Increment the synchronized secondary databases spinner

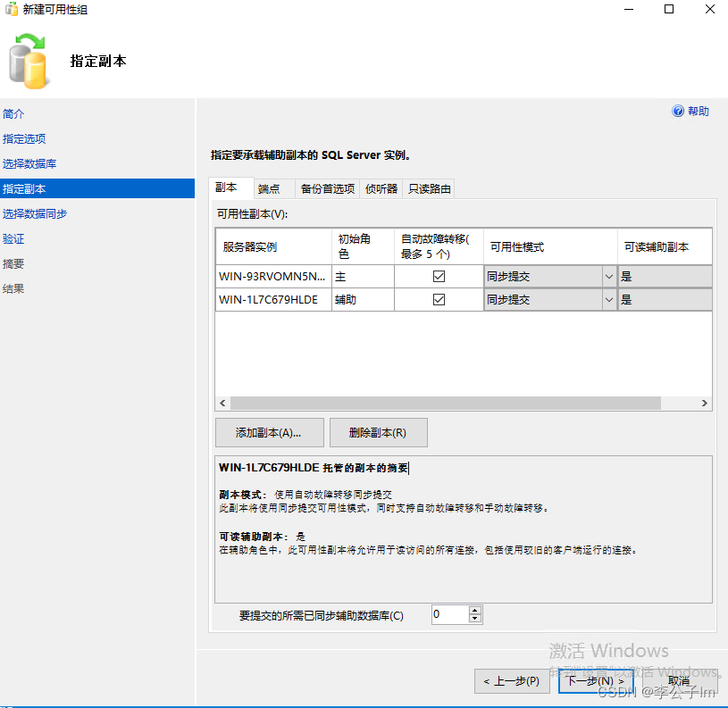tap(474, 610)
